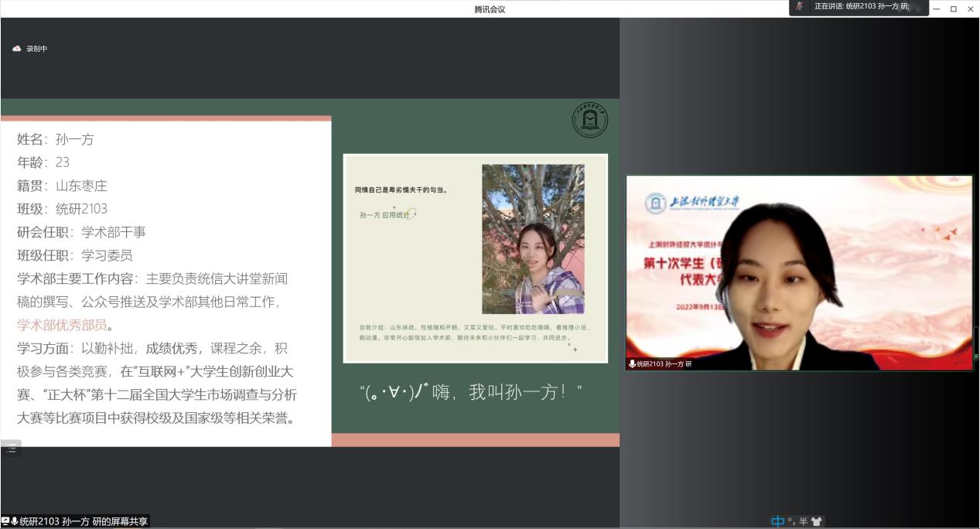
Task: Toggle the IME 半 half-width mode
Action: pyautogui.click(x=803, y=521)
